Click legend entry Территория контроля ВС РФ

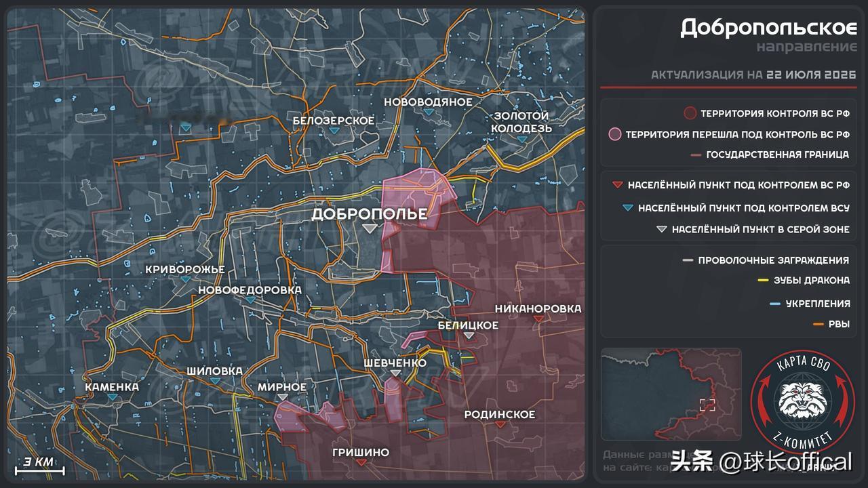(775, 114)
